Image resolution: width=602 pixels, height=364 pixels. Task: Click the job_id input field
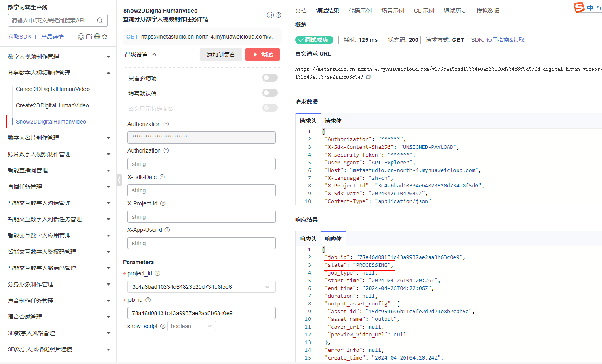[x=201, y=313]
